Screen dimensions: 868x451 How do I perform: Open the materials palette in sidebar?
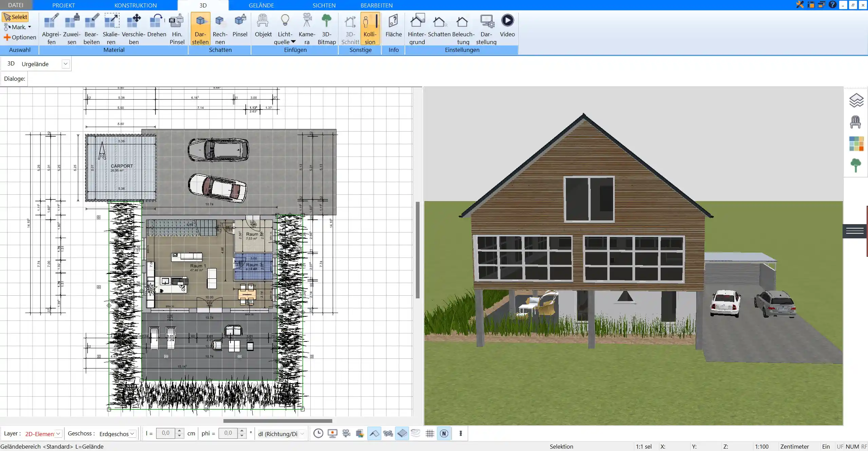coord(856,144)
